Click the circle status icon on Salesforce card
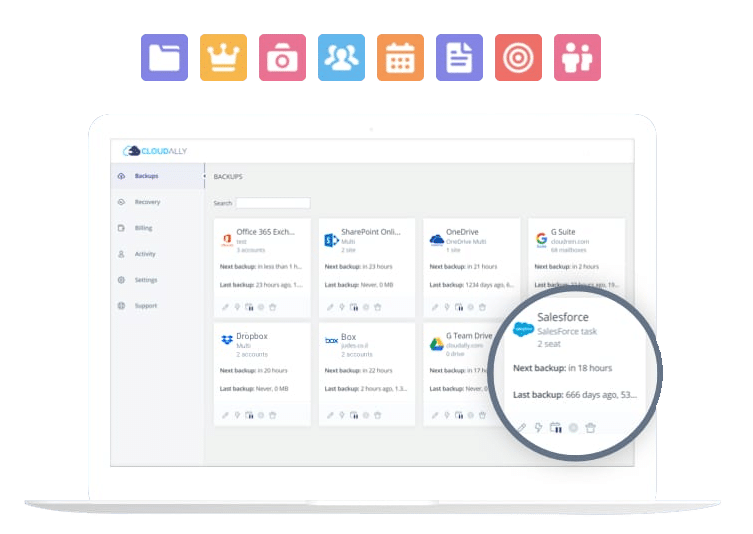 (573, 427)
